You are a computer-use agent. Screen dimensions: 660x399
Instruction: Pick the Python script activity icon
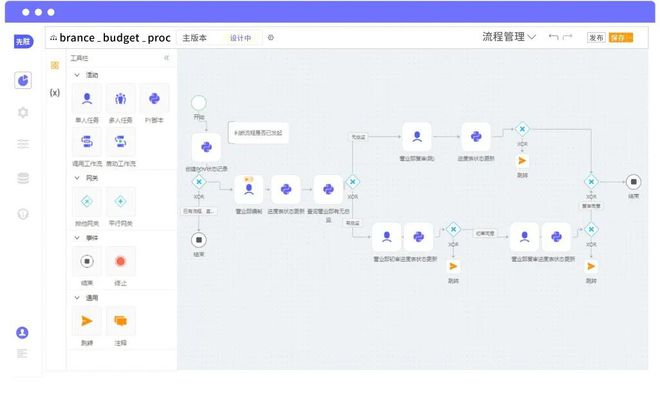(154, 99)
